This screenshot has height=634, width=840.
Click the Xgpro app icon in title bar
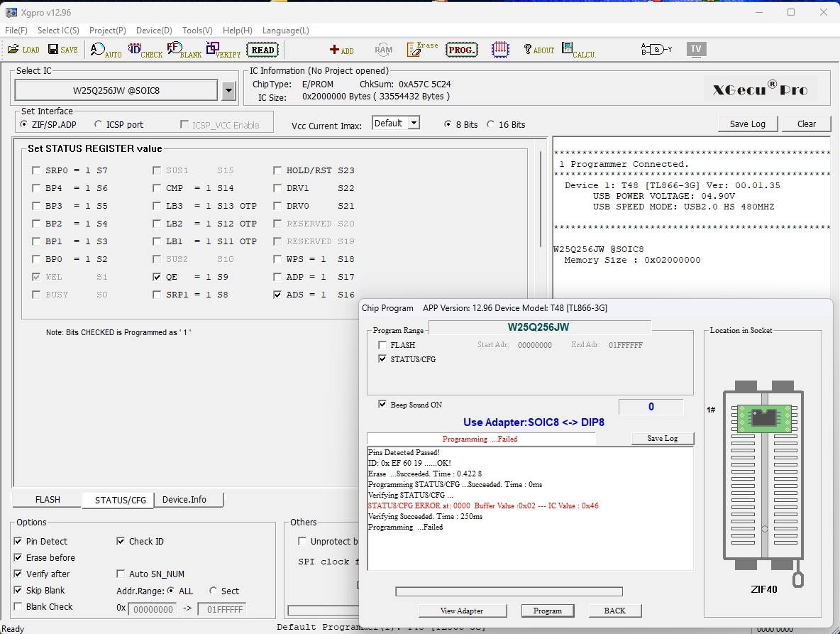point(11,12)
